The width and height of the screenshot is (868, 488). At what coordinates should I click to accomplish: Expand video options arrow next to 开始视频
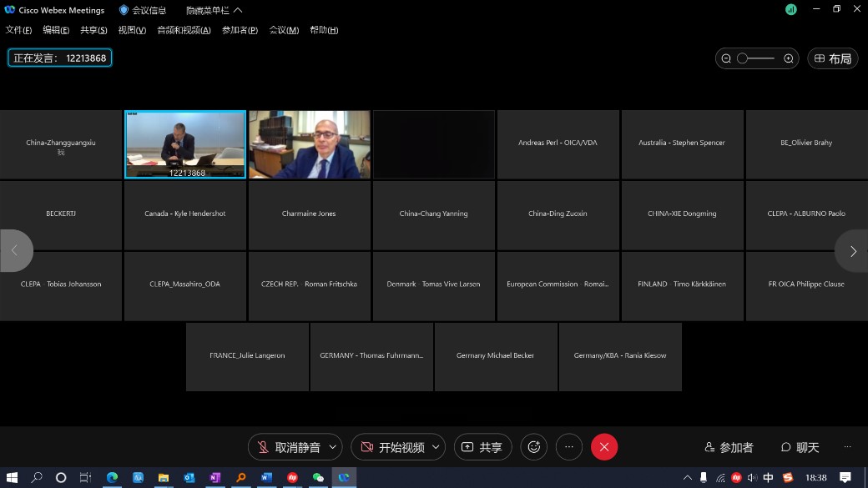[435, 447]
